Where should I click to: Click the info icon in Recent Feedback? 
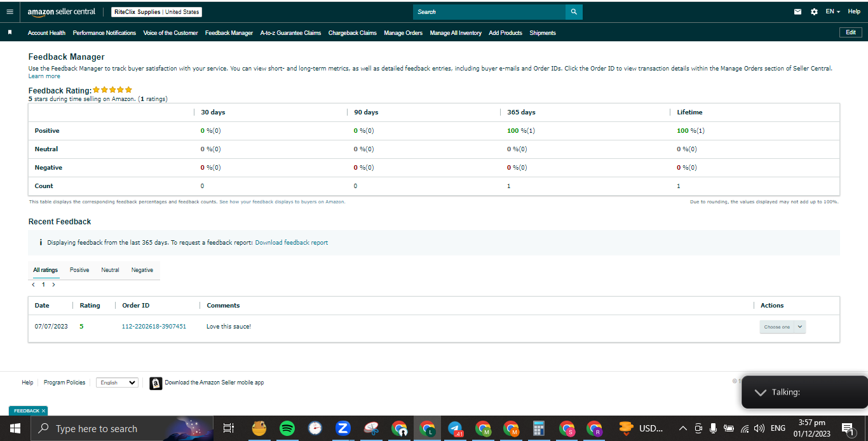coord(41,243)
